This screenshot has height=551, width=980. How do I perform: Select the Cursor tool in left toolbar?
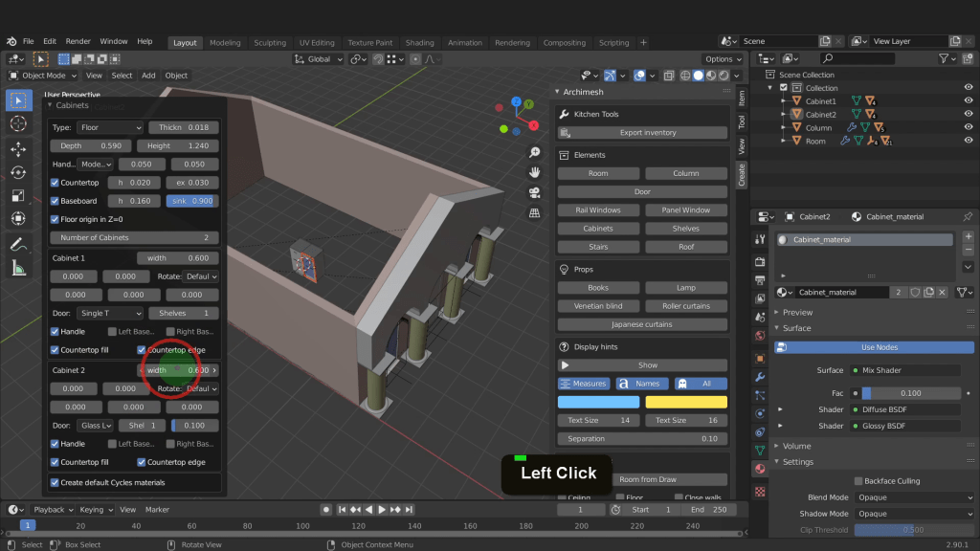(x=18, y=124)
